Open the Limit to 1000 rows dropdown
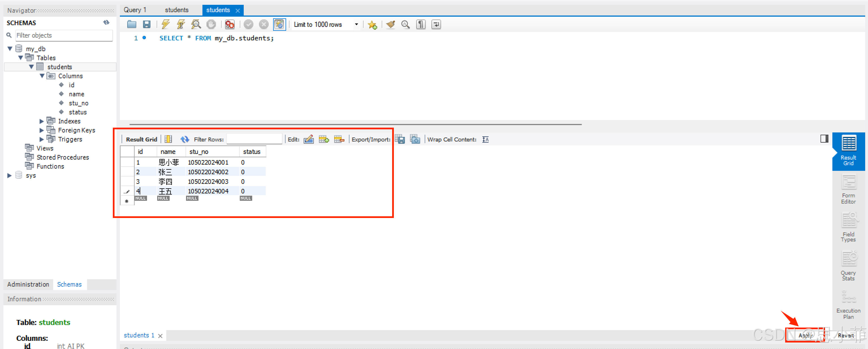The width and height of the screenshot is (868, 349). (x=356, y=24)
